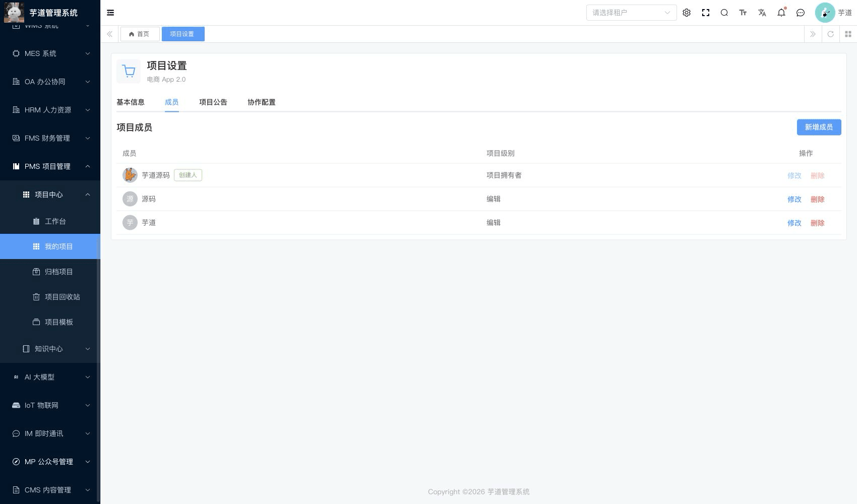857x504 pixels.
Task: Expand the OA 办公协同 menu chevron
Action: pyautogui.click(x=88, y=82)
